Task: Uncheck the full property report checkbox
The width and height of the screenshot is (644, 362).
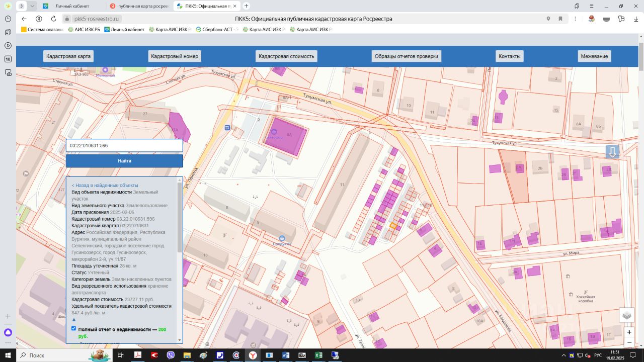Action: [74, 329]
